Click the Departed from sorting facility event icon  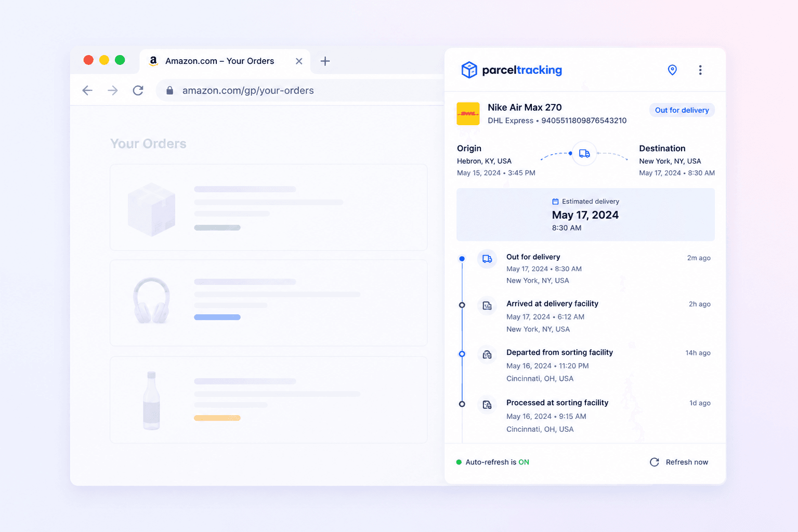click(487, 354)
